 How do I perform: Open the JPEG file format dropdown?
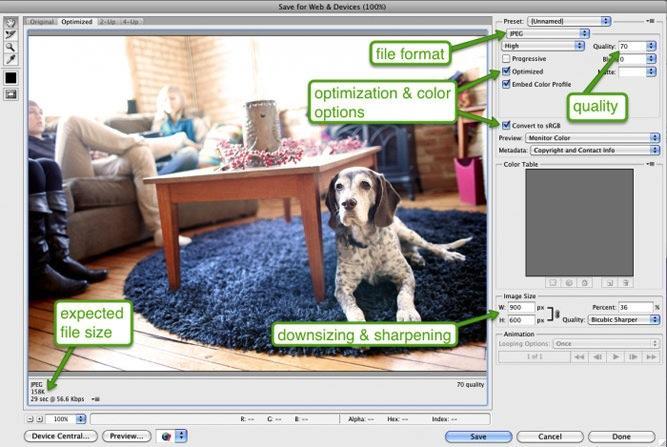(x=543, y=33)
